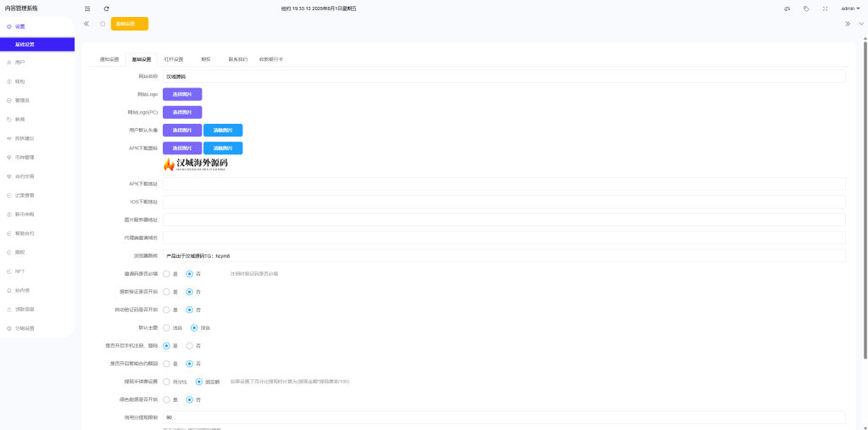Click the 网站名称 input field
Viewport: 868px width, 430px height.
pyautogui.click(x=504, y=76)
